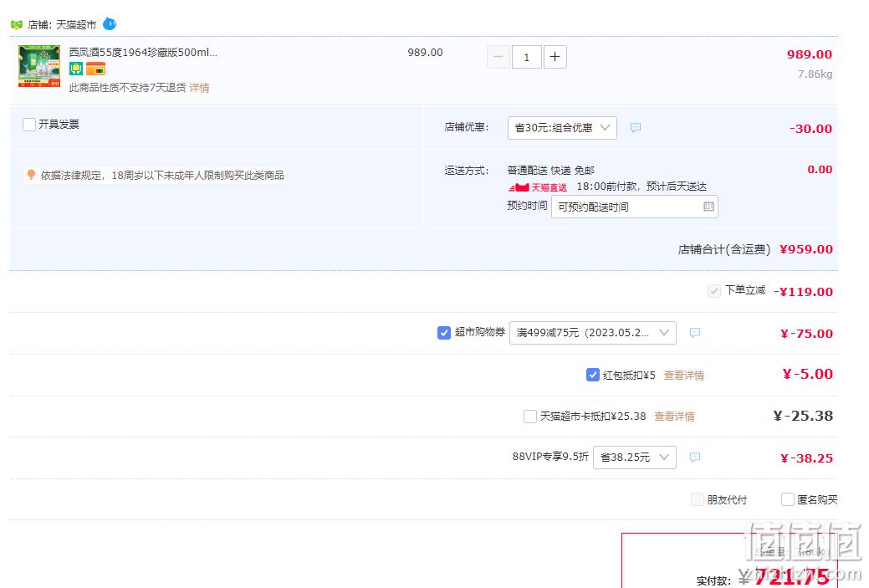Toggle the 下单立减 checkbox
The height and width of the screenshot is (588, 869).
click(714, 291)
